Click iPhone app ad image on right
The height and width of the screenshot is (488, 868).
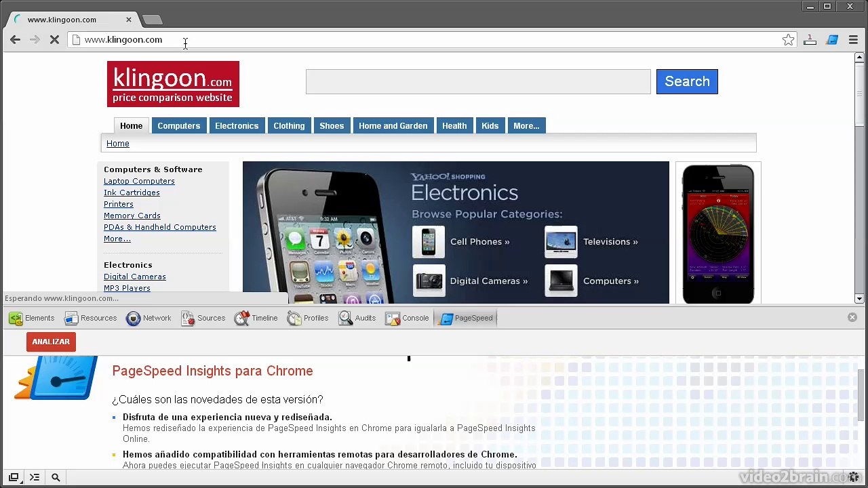[718, 234]
